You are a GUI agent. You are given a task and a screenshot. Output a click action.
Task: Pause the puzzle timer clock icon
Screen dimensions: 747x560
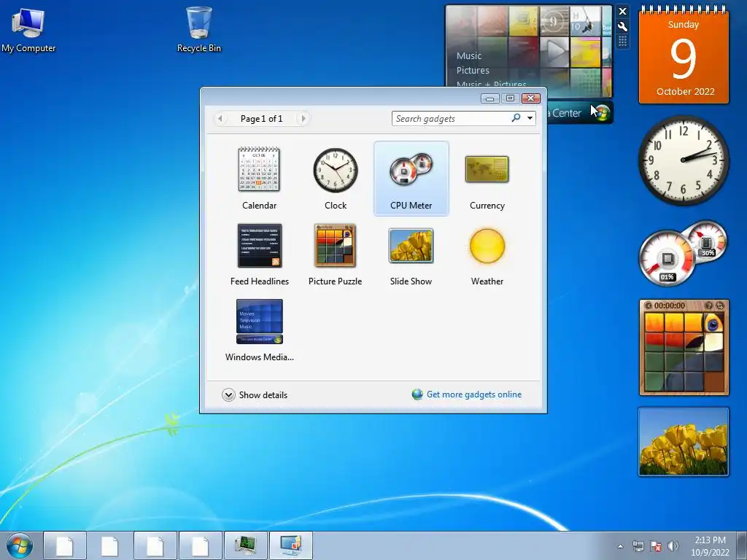coord(648,306)
